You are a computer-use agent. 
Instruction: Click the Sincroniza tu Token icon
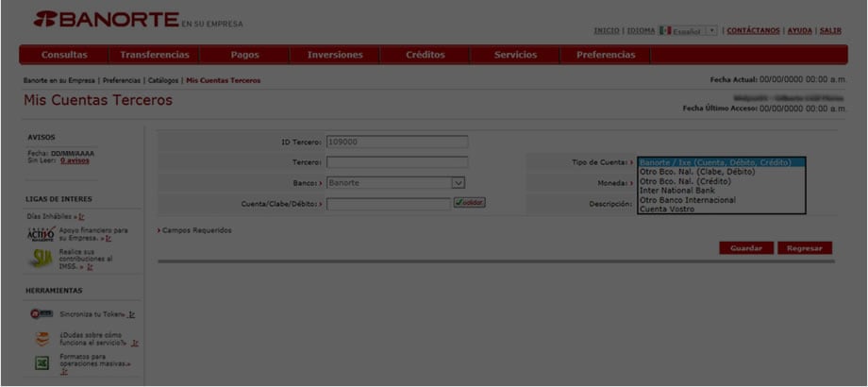tap(42, 314)
